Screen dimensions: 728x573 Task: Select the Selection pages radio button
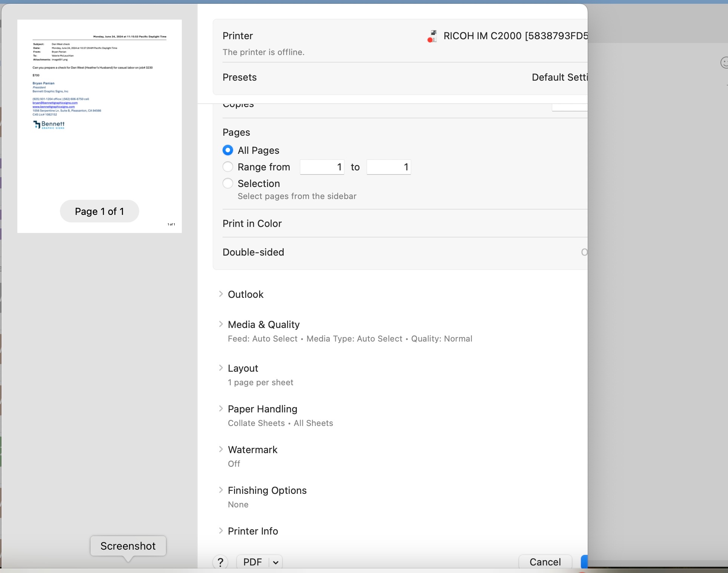[x=228, y=184]
